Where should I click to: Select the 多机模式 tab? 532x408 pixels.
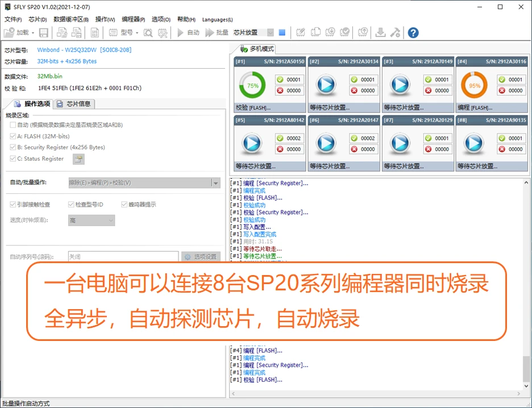point(257,49)
